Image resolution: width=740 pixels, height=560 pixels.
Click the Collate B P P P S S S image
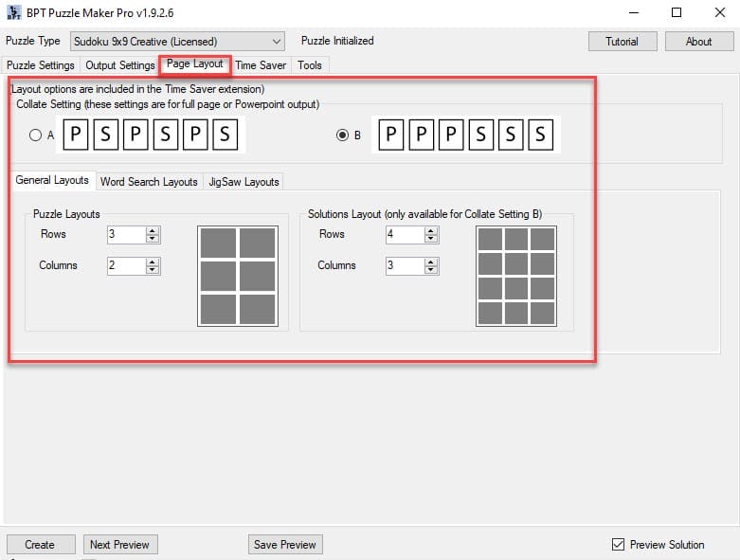point(463,135)
